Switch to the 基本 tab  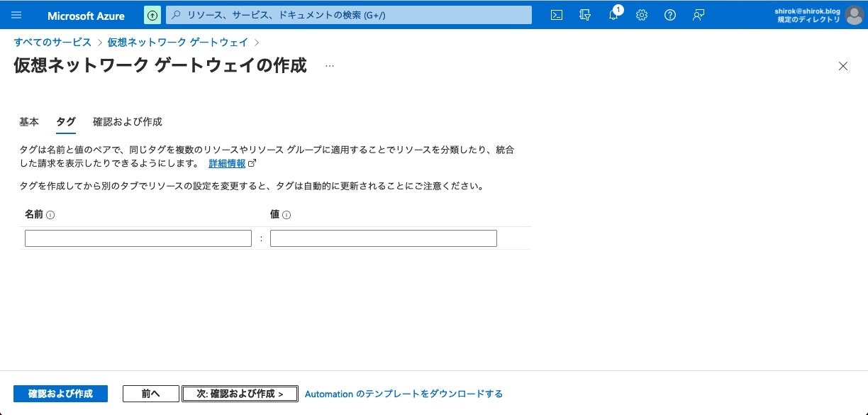29,121
